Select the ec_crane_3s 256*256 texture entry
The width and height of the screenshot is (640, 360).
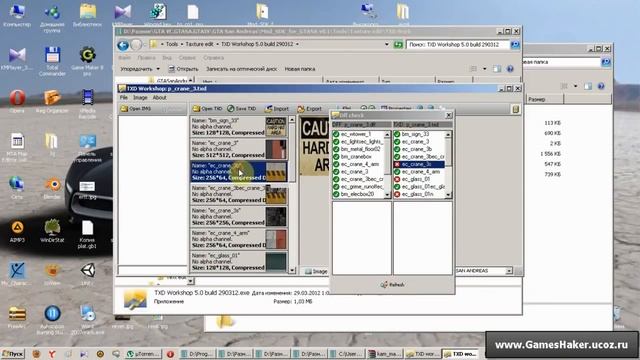(239, 217)
